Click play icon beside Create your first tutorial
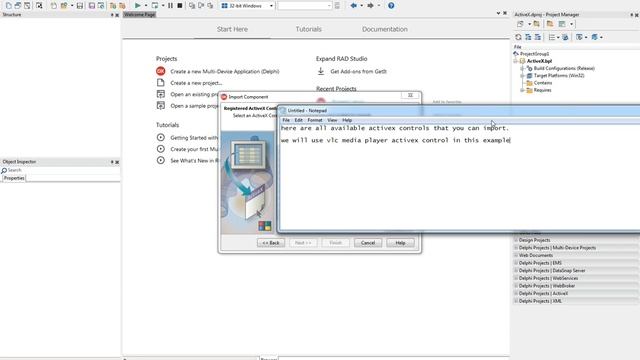This screenshot has height=360, width=640. (160, 149)
